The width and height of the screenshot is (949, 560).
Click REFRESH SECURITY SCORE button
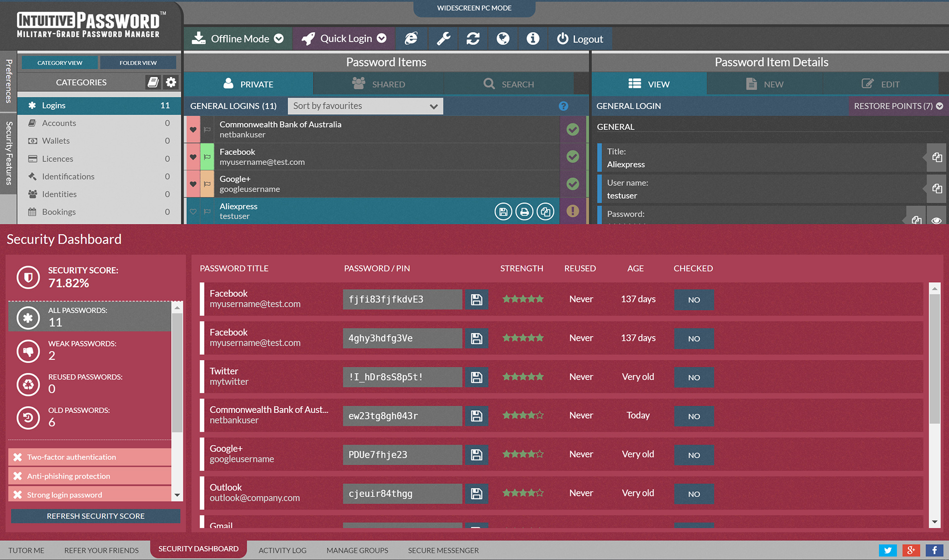click(x=96, y=516)
